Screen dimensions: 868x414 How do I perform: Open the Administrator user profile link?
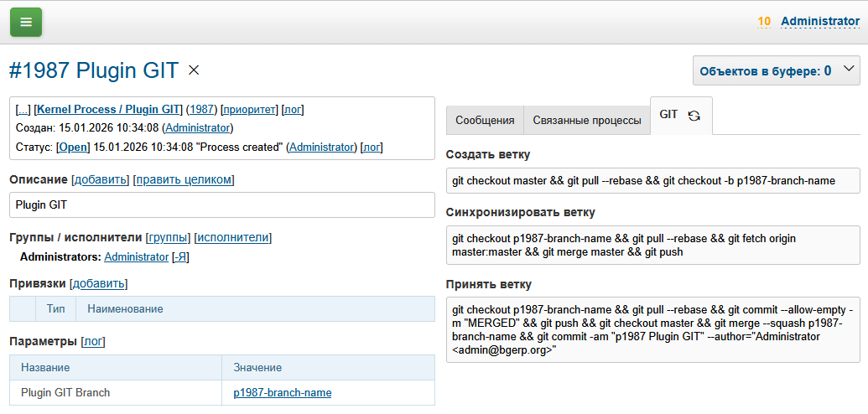click(819, 22)
